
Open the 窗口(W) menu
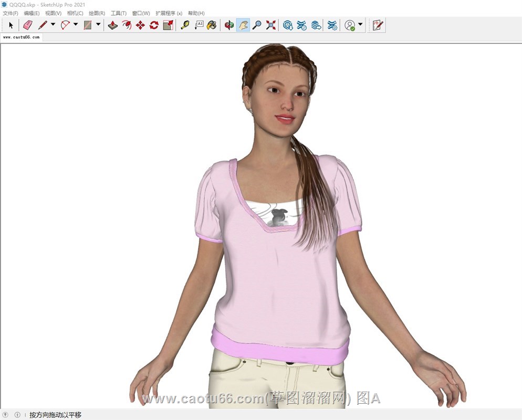141,13
